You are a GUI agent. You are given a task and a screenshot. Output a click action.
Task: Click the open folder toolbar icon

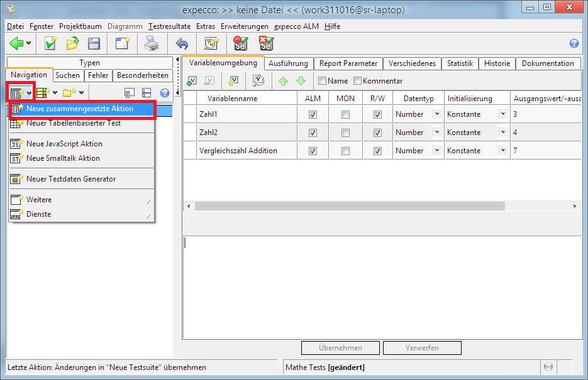(x=72, y=43)
